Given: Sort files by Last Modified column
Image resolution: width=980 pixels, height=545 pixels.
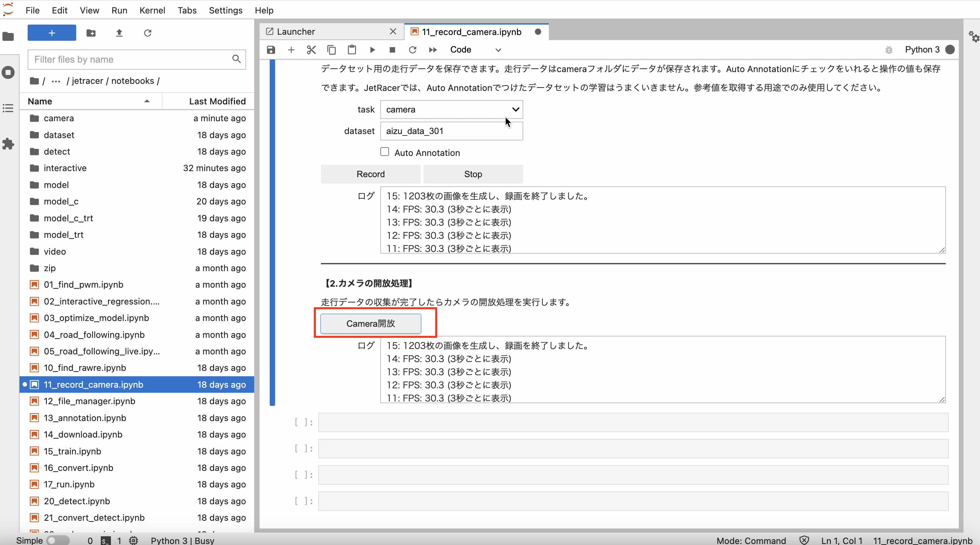Looking at the screenshot, I should pos(208,101).
